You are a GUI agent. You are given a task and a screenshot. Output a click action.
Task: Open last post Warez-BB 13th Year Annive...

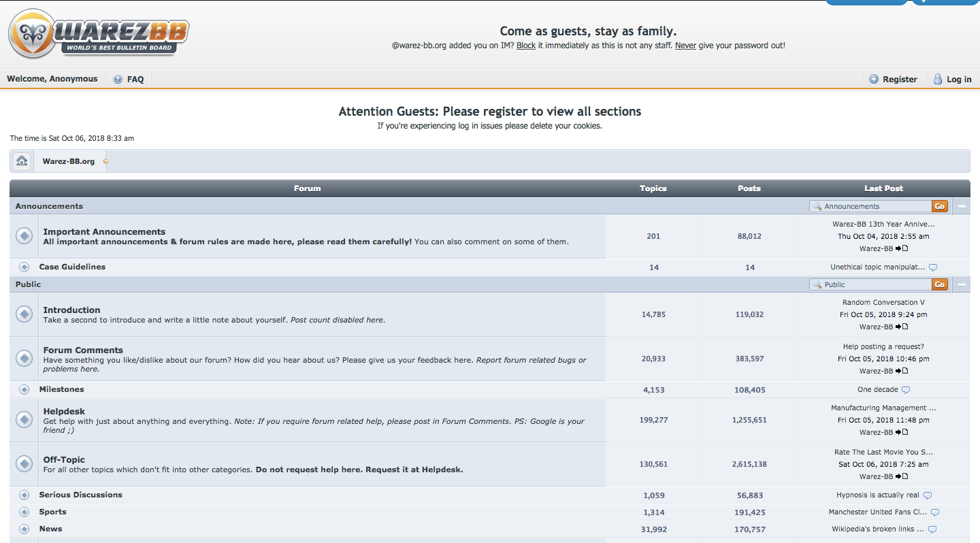click(883, 224)
